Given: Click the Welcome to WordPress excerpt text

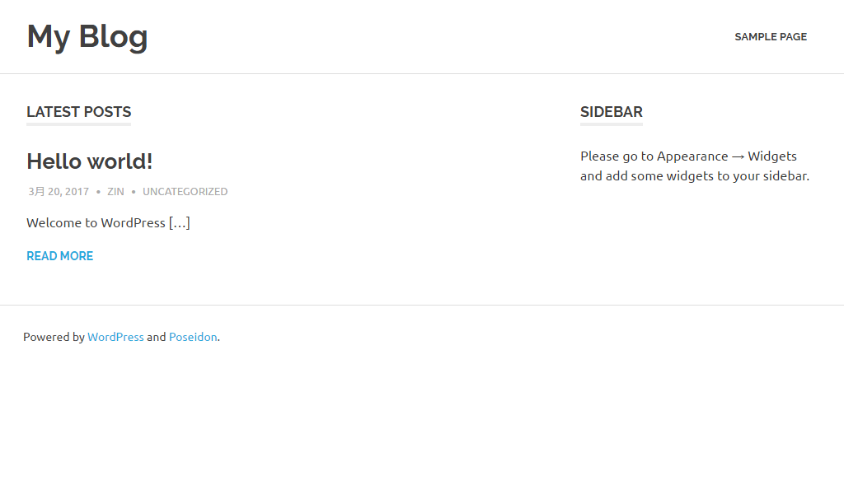Looking at the screenshot, I should [x=96, y=222].
